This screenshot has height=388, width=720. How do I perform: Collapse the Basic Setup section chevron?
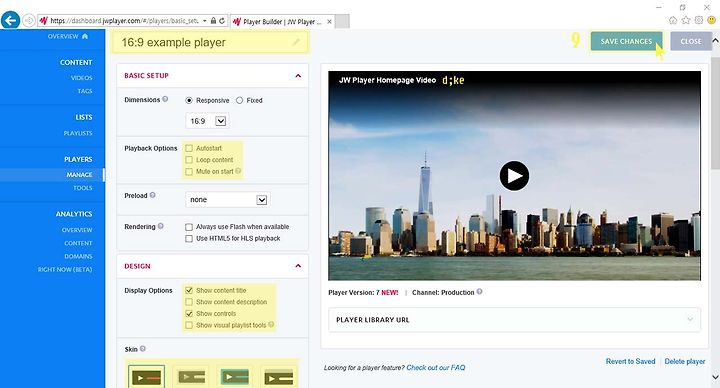(x=298, y=76)
